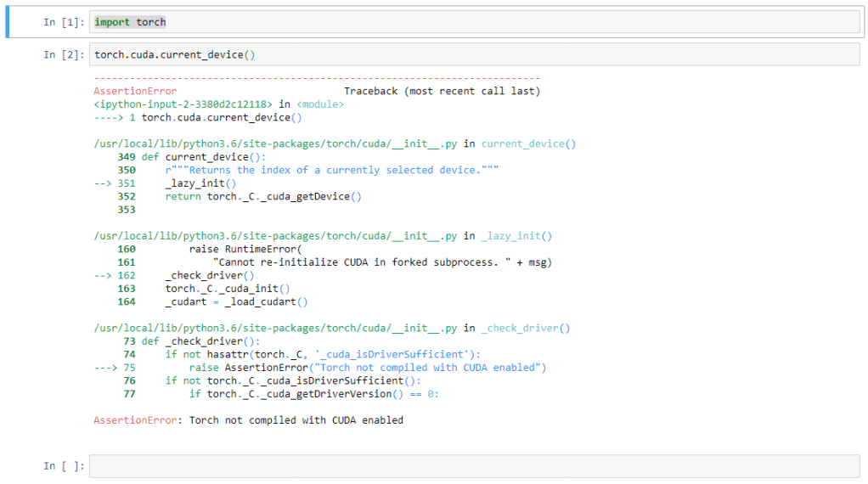Click line 161 'Cannot re-initialize CUDA' string
Image resolution: width=868 pixels, height=484 pixels.
coord(382,262)
